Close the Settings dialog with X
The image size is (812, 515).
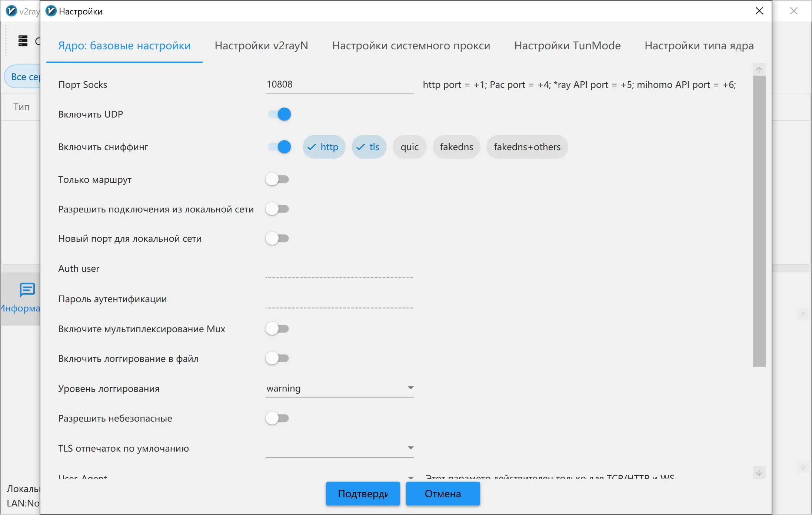759,11
